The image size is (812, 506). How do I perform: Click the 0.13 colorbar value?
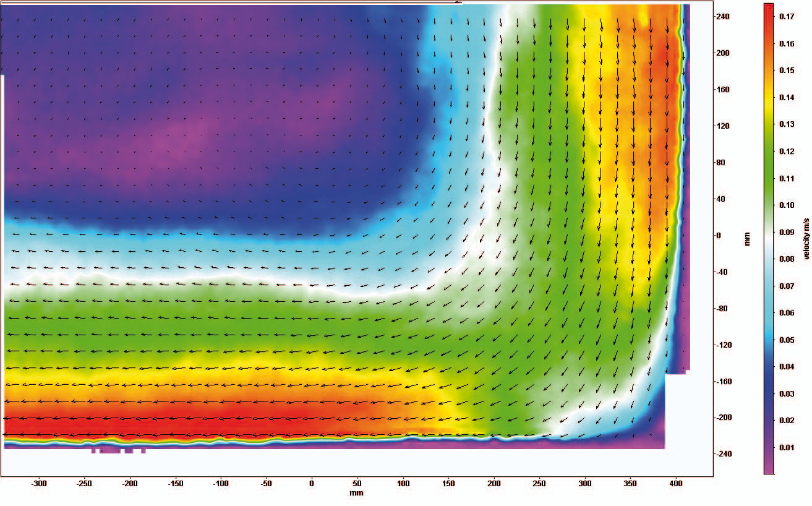point(785,124)
